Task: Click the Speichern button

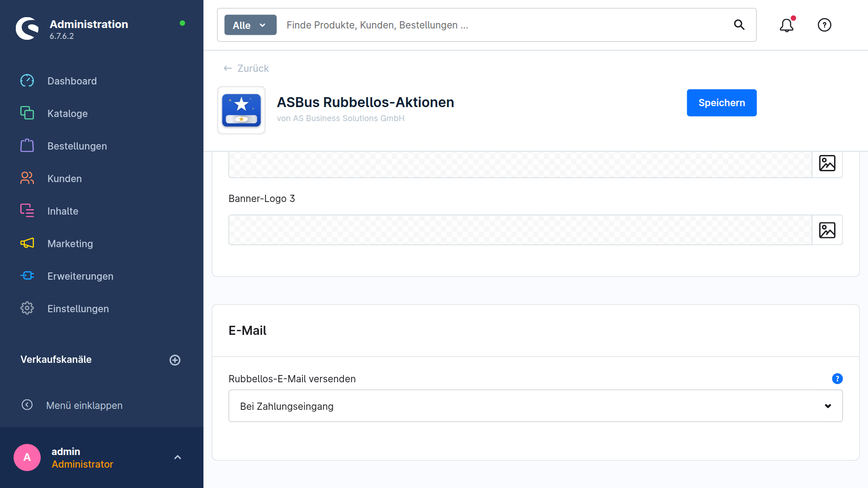Action: click(722, 103)
